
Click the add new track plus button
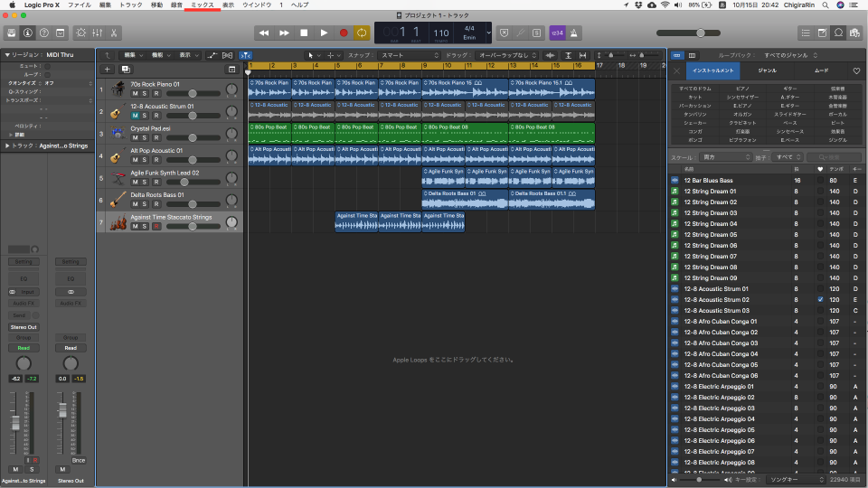coord(108,70)
